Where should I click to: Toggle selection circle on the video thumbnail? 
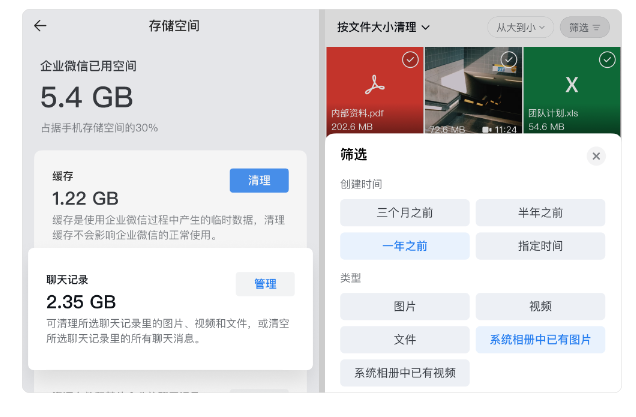point(508,60)
